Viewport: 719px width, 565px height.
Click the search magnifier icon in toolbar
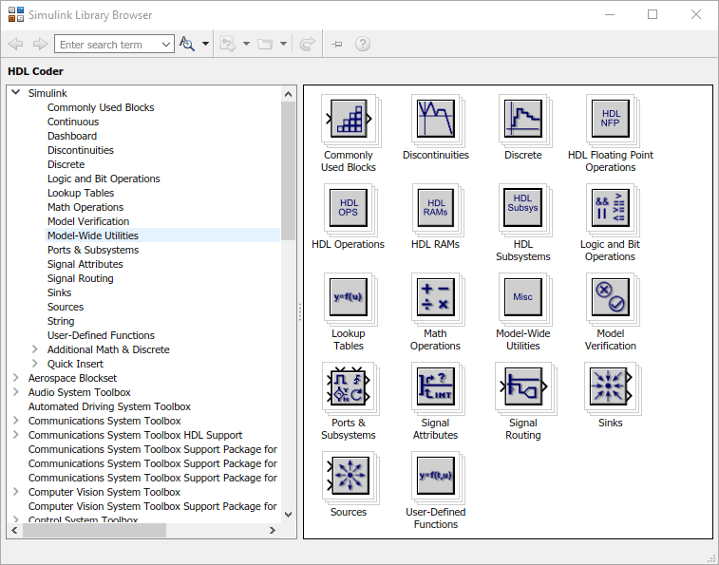186,44
